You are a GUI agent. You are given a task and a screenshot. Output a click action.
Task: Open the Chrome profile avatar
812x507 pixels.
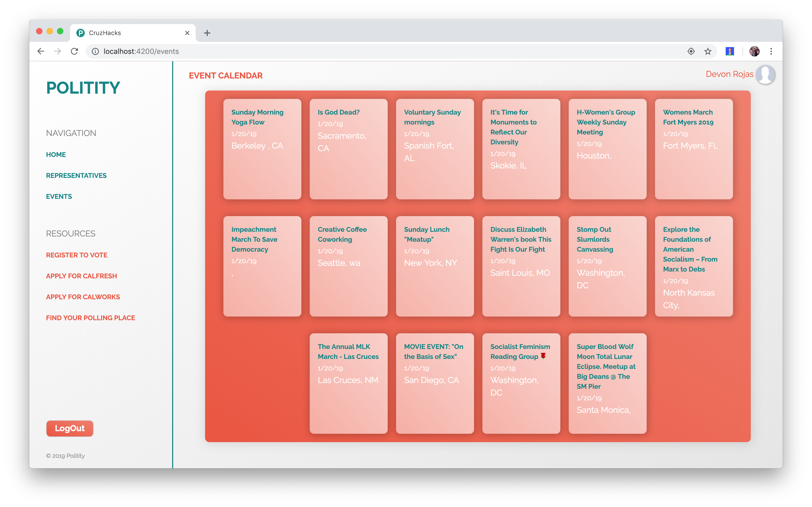(x=754, y=51)
